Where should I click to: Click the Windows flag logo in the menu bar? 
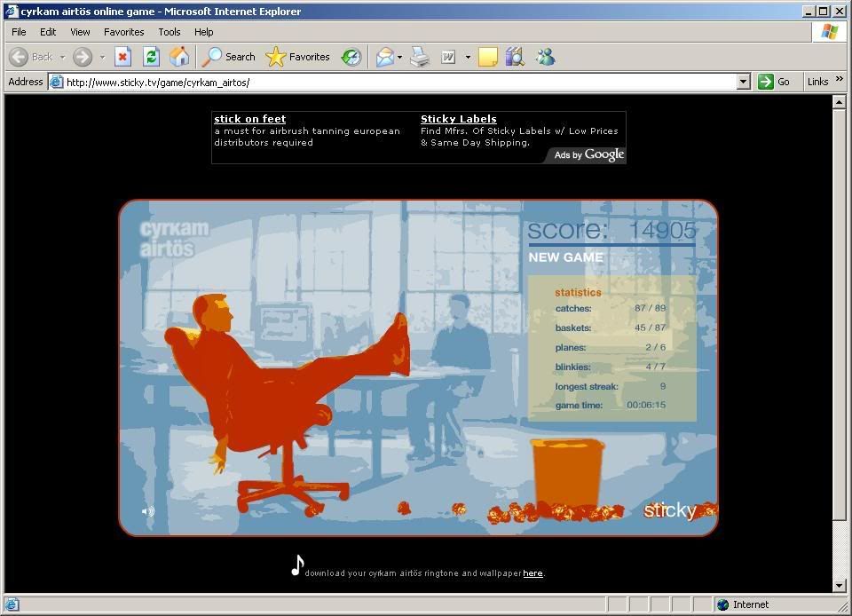[829, 32]
